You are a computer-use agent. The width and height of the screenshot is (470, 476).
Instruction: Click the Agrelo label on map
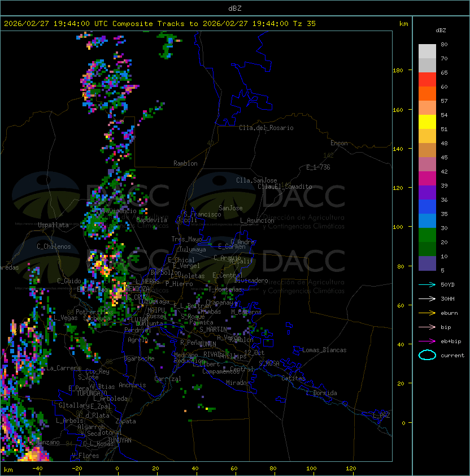coord(138,340)
